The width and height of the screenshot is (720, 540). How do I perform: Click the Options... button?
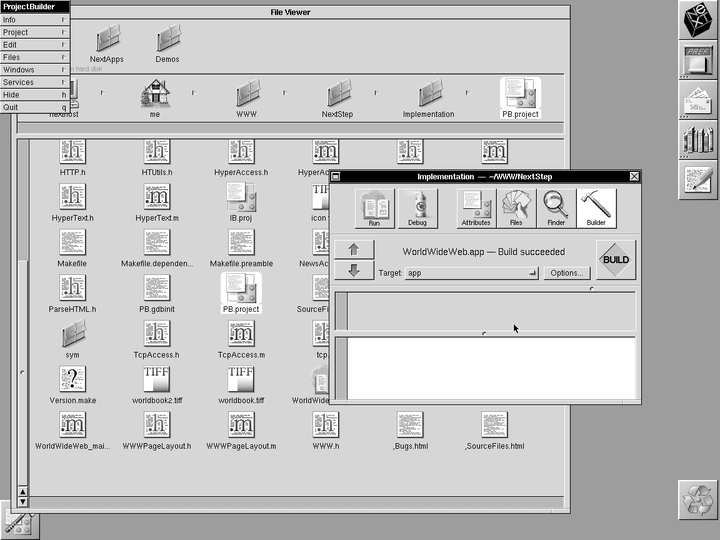566,273
